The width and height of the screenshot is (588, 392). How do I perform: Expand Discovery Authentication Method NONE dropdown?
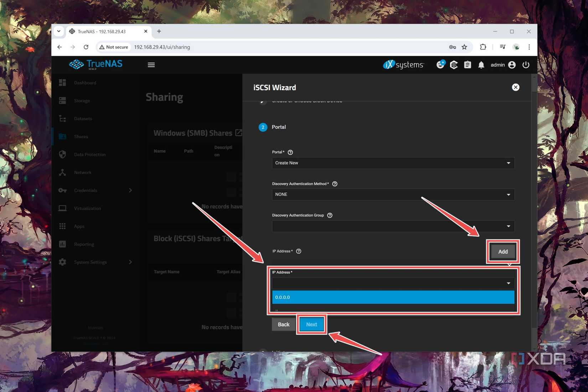393,195
